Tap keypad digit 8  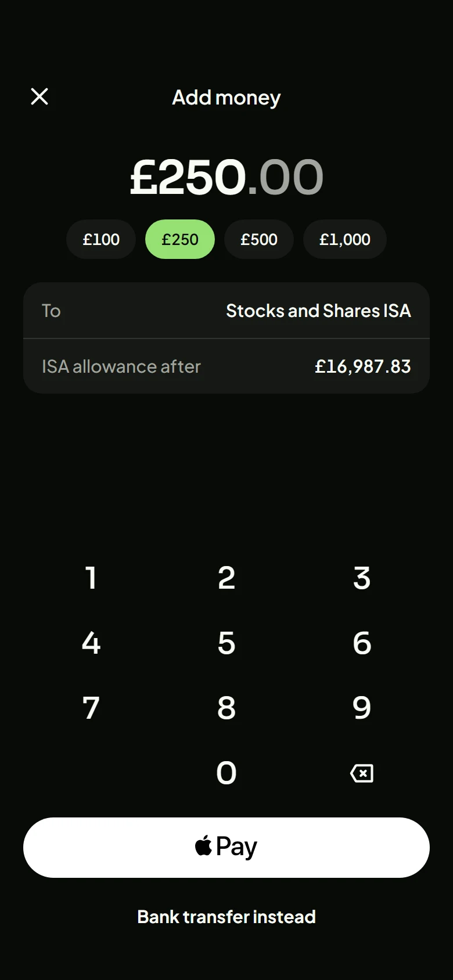click(x=227, y=708)
